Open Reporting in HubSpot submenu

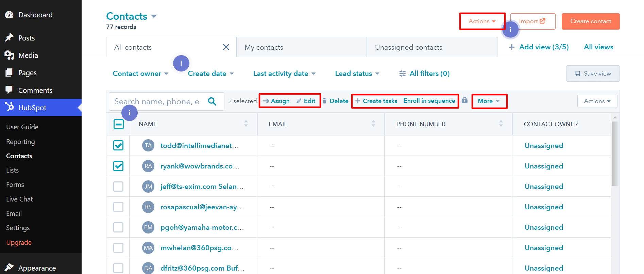(x=20, y=142)
